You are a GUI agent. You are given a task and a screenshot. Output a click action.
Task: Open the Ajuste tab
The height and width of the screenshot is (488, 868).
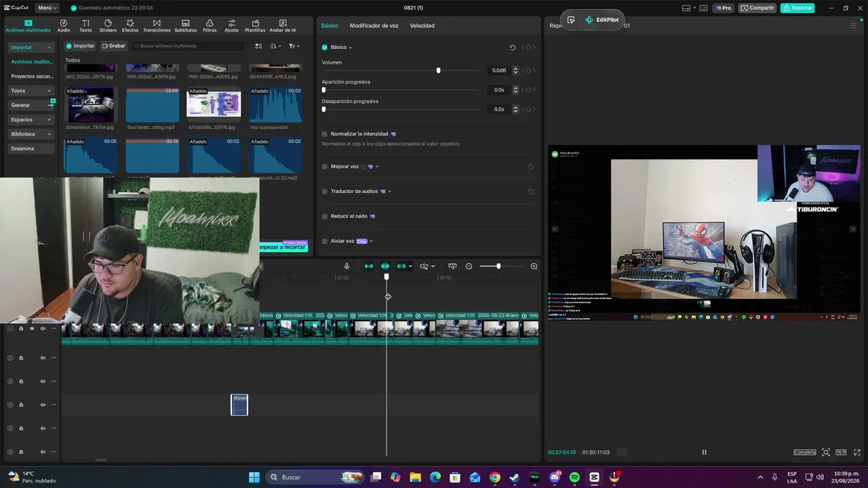pyautogui.click(x=232, y=26)
